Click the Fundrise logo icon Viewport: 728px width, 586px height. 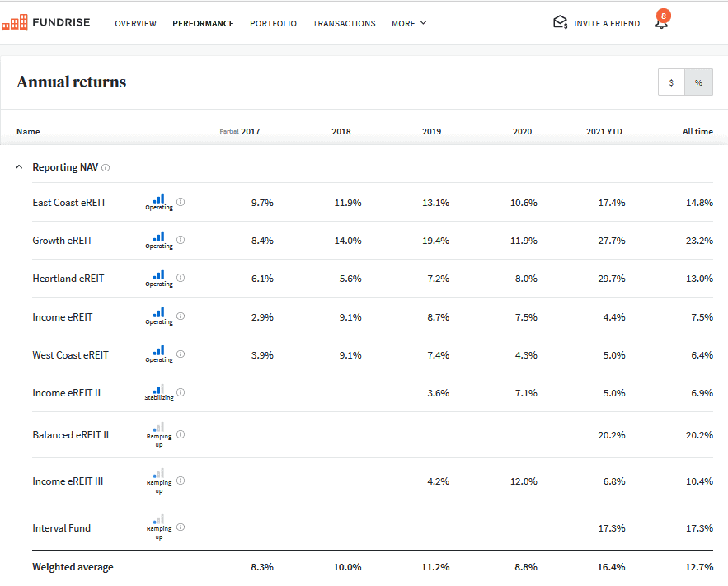point(15,22)
